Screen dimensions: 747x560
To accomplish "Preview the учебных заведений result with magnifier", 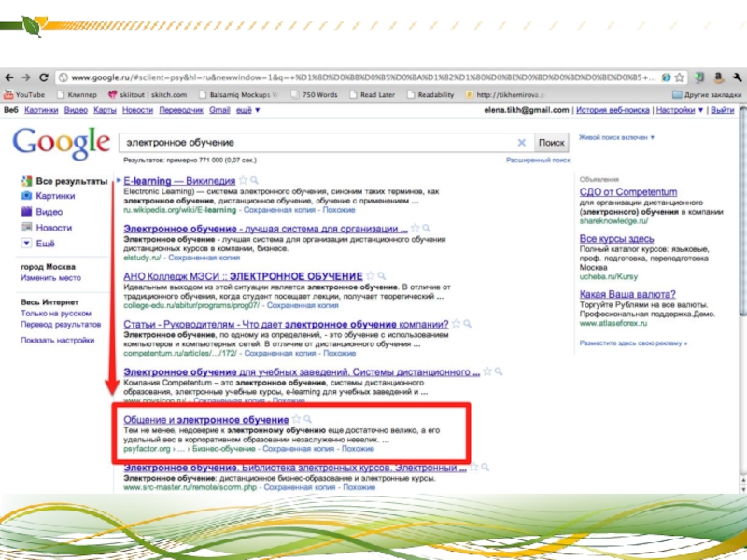I will [x=499, y=371].
